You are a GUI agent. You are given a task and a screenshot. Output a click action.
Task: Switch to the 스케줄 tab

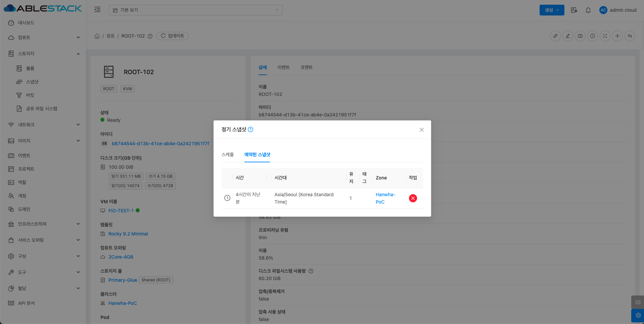click(x=228, y=155)
